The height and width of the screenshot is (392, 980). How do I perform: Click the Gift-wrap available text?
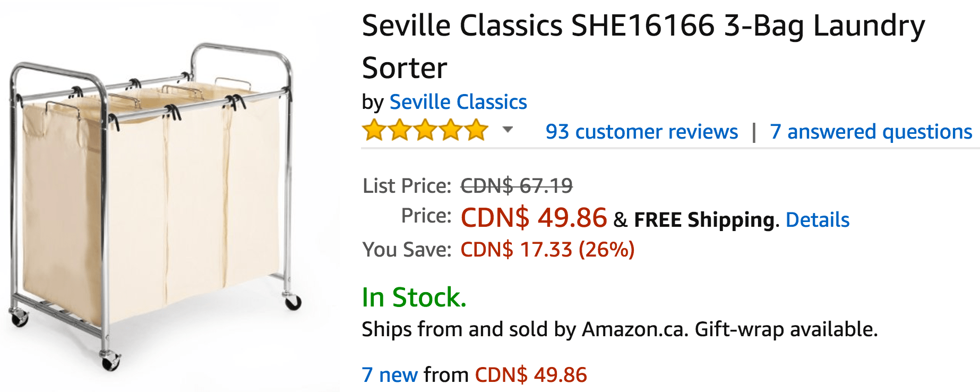(786, 330)
